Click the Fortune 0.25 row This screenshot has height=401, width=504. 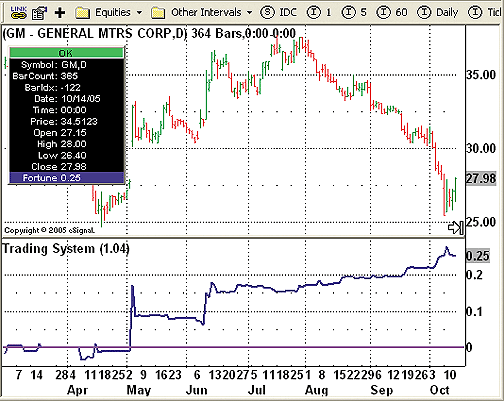[x=66, y=178]
